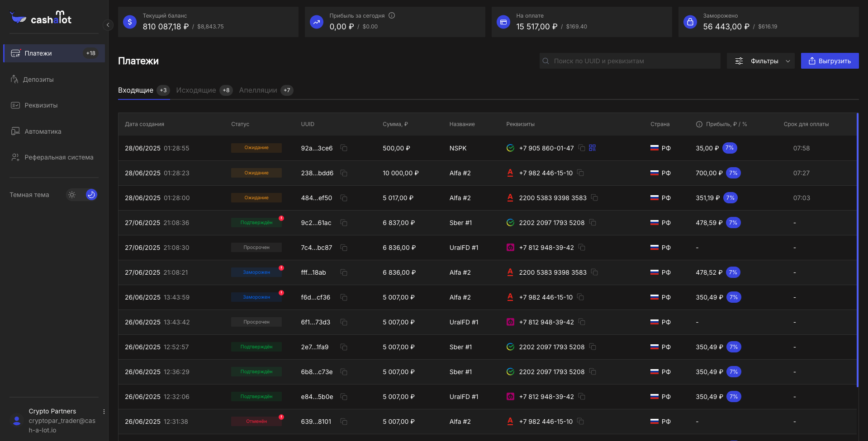
Task: Click the Выгрузить export button
Action: click(x=830, y=61)
